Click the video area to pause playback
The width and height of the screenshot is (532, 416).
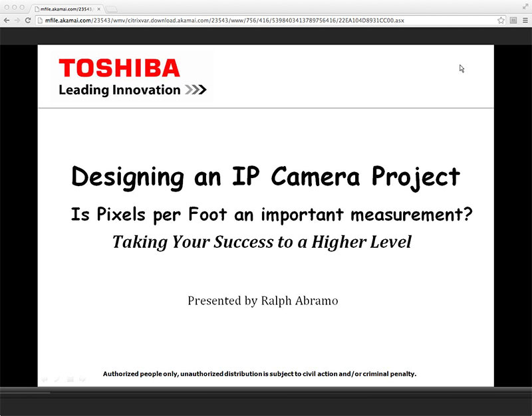[x=266, y=213]
